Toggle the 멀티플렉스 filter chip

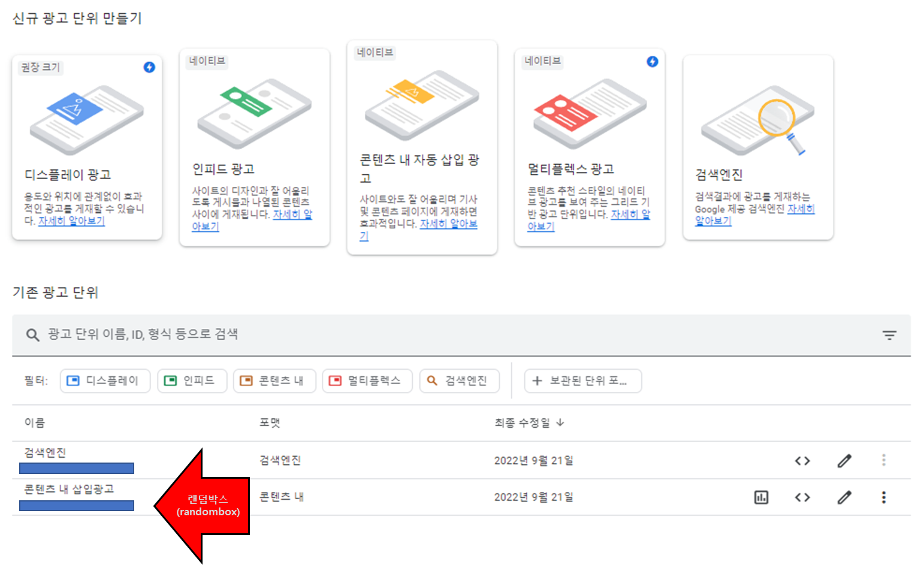[367, 380]
